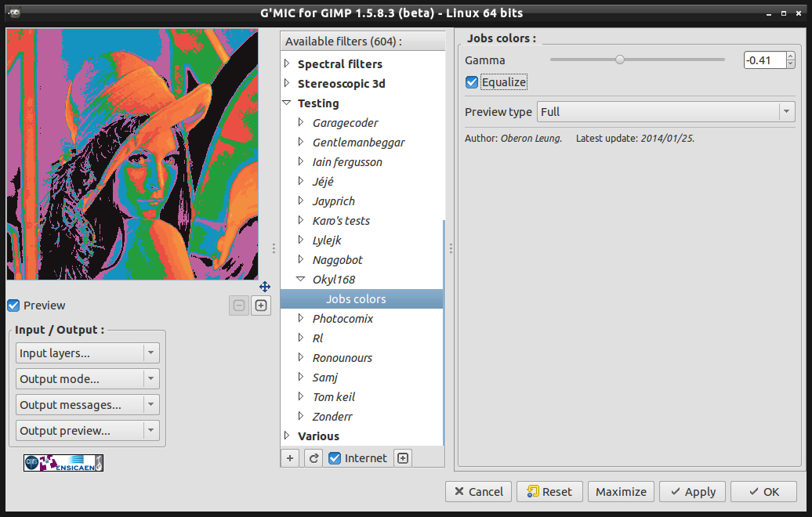Viewport: 812px width, 517px height.
Task: Click the ENSICAEN logo banner
Action: pyautogui.click(x=63, y=463)
